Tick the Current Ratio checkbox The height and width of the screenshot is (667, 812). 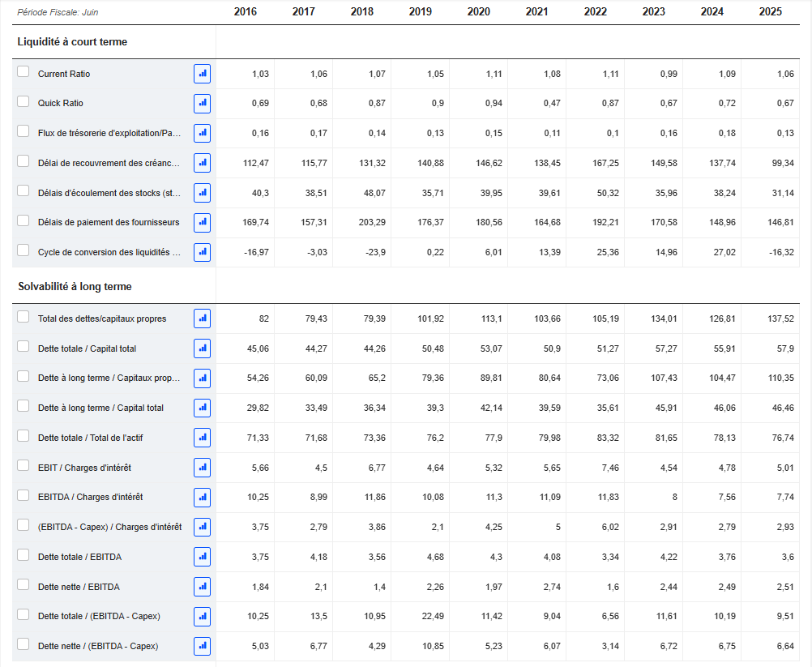(24, 71)
